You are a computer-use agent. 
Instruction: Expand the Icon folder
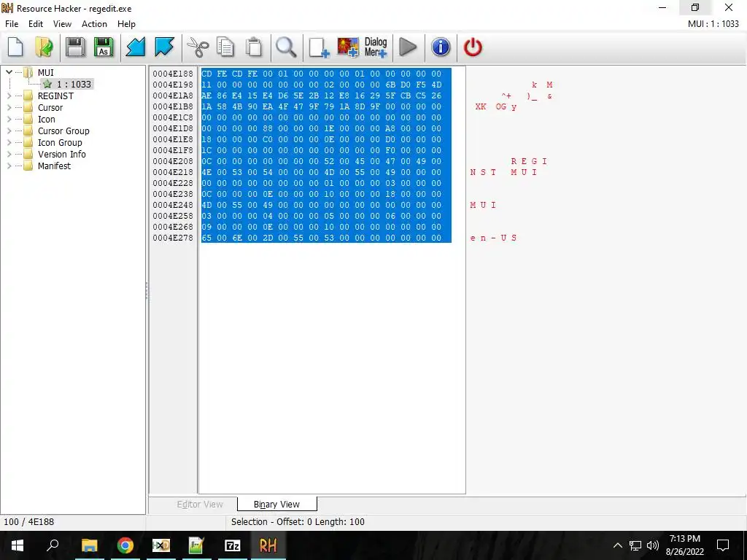9,119
